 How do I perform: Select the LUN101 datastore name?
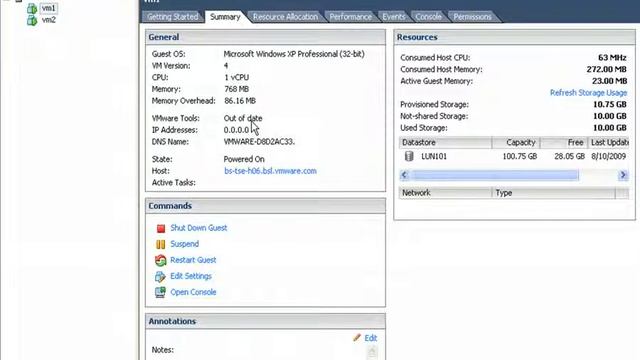point(434,156)
